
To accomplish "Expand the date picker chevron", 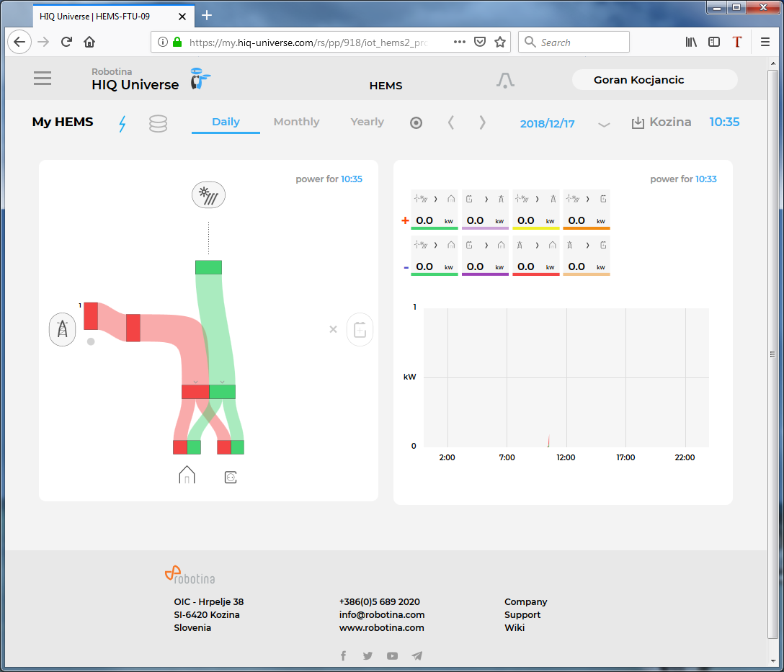I will (604, 124).
